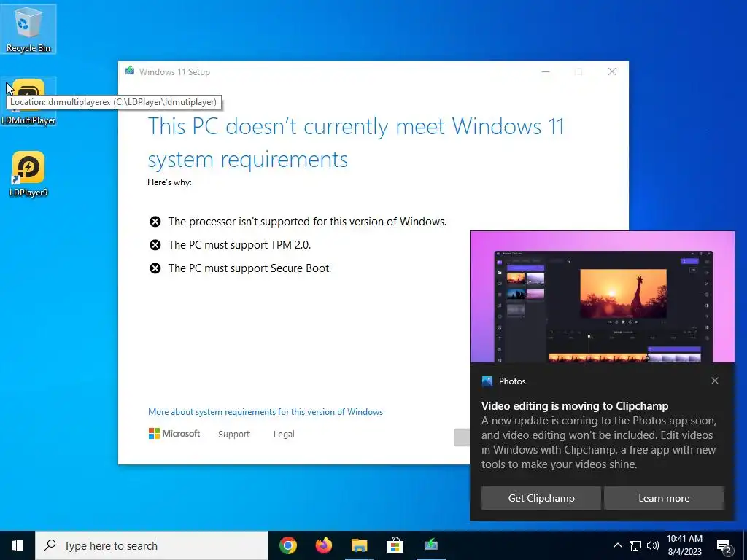Click the taskbar search box
This screenshot has height=560, width=747.
[x=152, y=545]
